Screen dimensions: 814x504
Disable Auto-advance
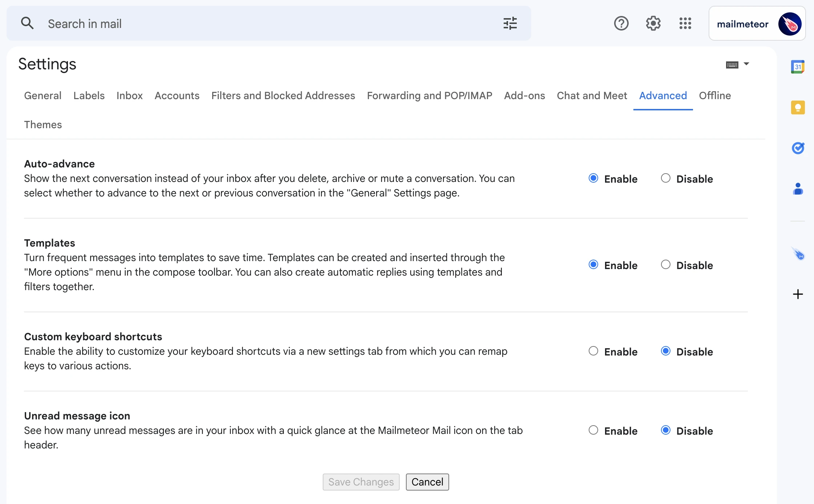click(666, 178)
